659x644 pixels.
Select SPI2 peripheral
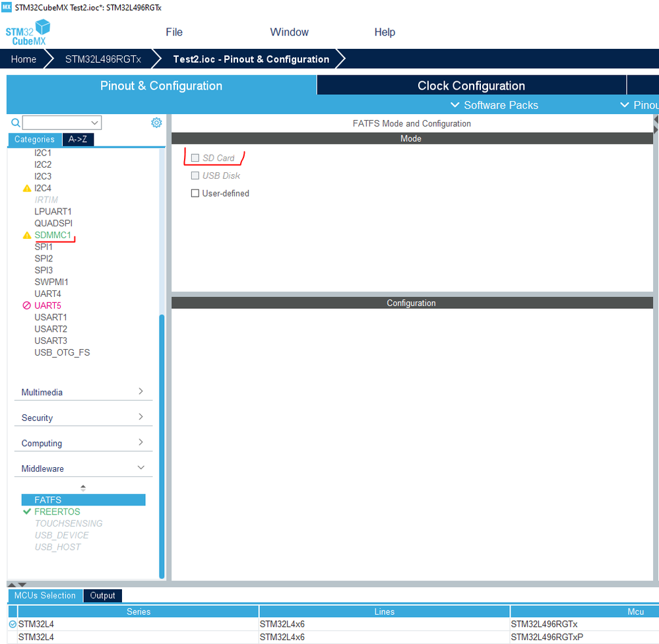pos(44,259)
